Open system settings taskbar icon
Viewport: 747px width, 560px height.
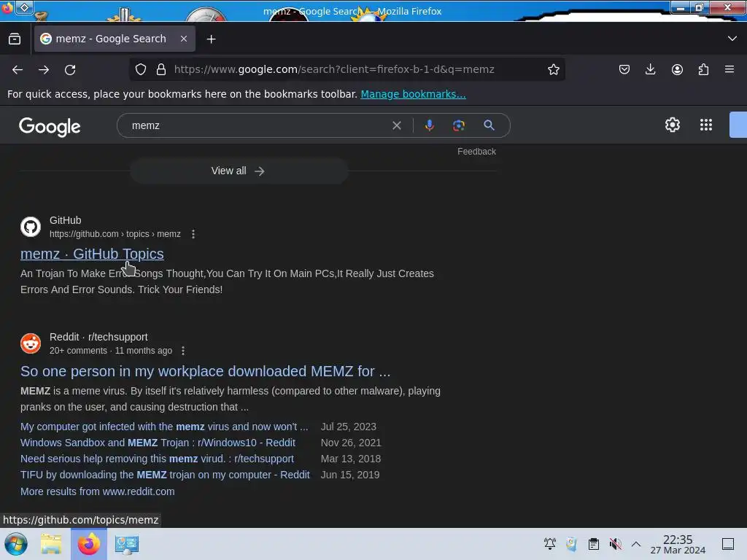click(127, 544)
